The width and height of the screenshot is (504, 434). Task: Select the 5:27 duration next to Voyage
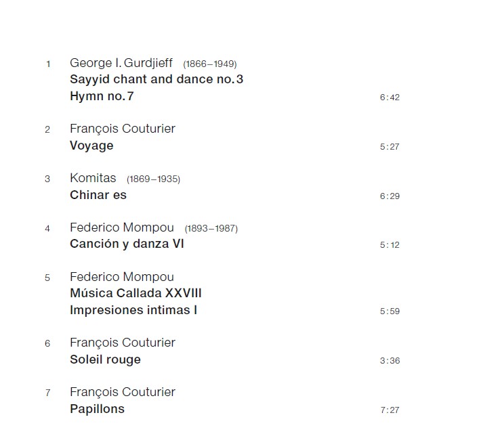coord(390,147)
